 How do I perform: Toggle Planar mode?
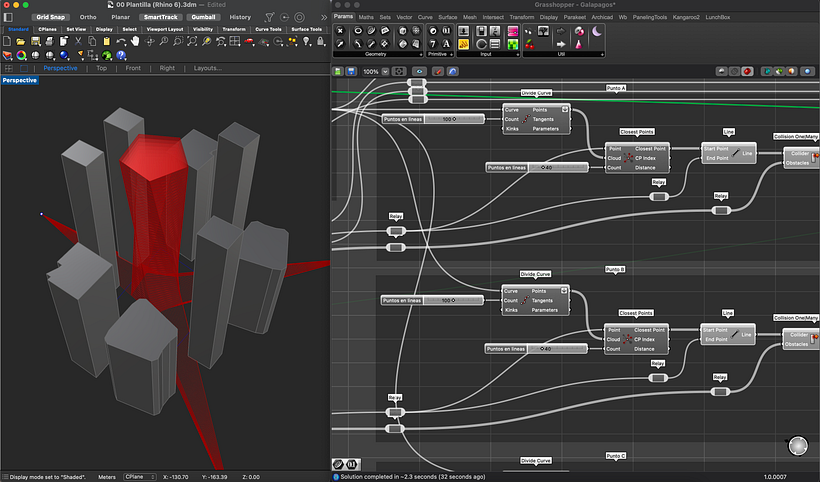[120, 17]
